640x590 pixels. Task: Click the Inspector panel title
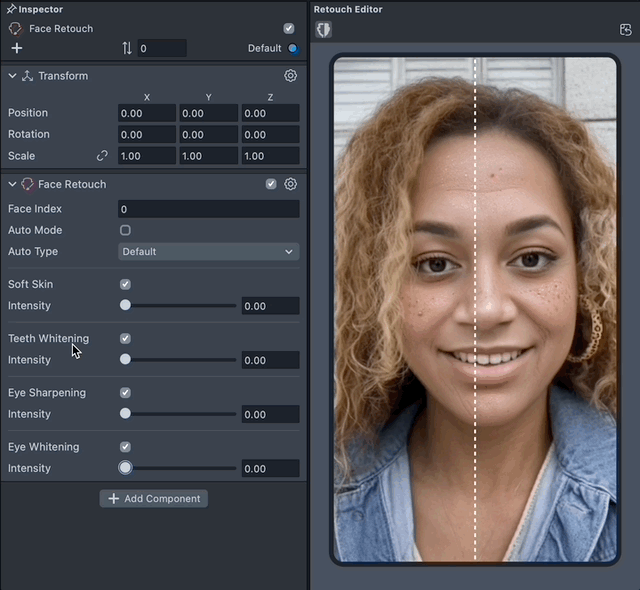point(40,9)
